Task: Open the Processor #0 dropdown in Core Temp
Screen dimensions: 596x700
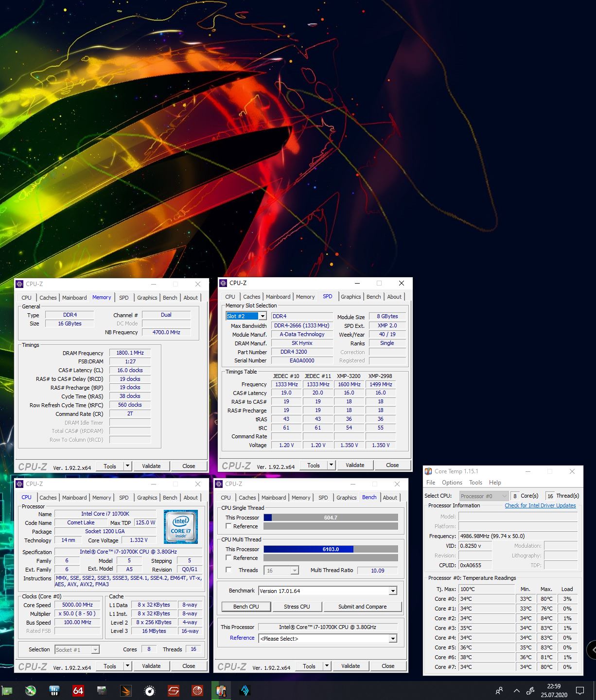Action: pos(484,496)
